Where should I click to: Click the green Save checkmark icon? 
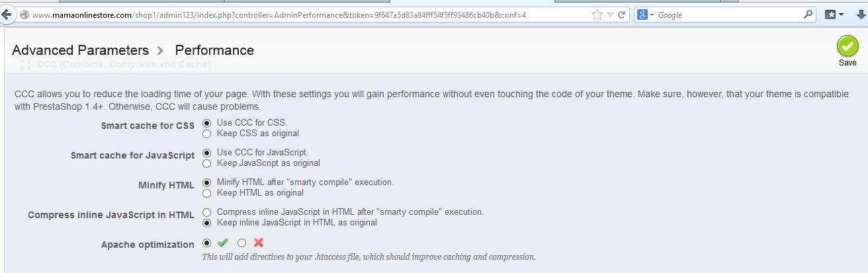(847, 46)
